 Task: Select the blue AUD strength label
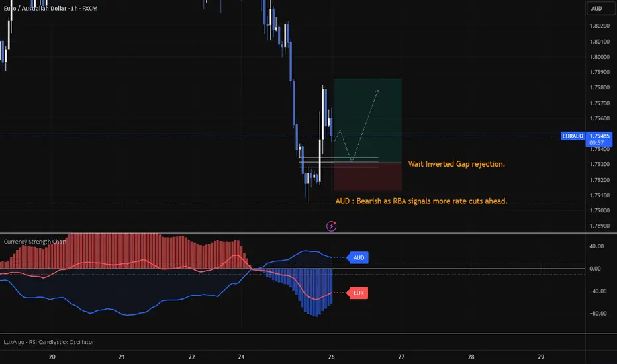pos(358,257)
